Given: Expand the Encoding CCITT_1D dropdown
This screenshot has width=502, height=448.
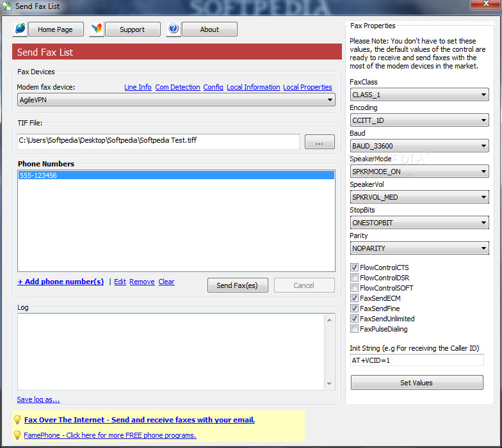Looking at the screenshot, I should pos(419,120).
